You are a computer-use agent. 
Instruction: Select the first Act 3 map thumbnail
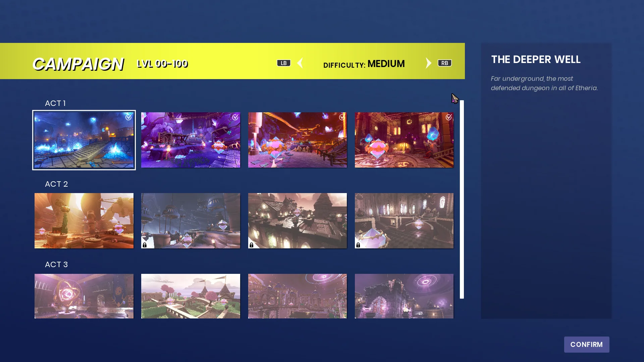pos(84,296)
